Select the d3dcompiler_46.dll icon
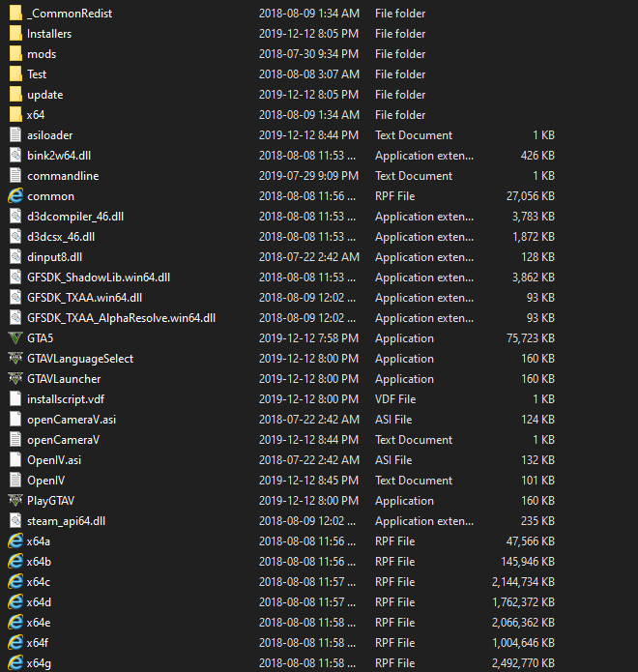The height and width of the screenshot is (672, 638). click(x=15, y=217)
